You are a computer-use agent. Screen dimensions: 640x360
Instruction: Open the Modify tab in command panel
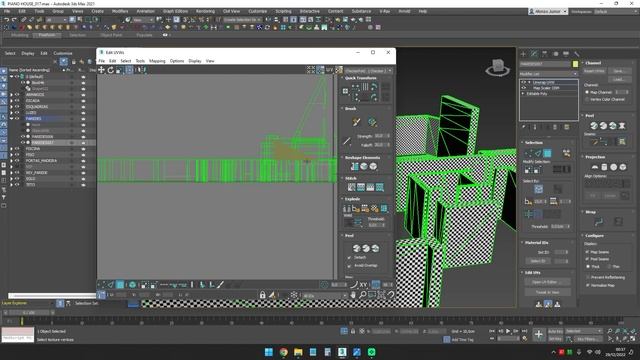(x=534, y=54)
